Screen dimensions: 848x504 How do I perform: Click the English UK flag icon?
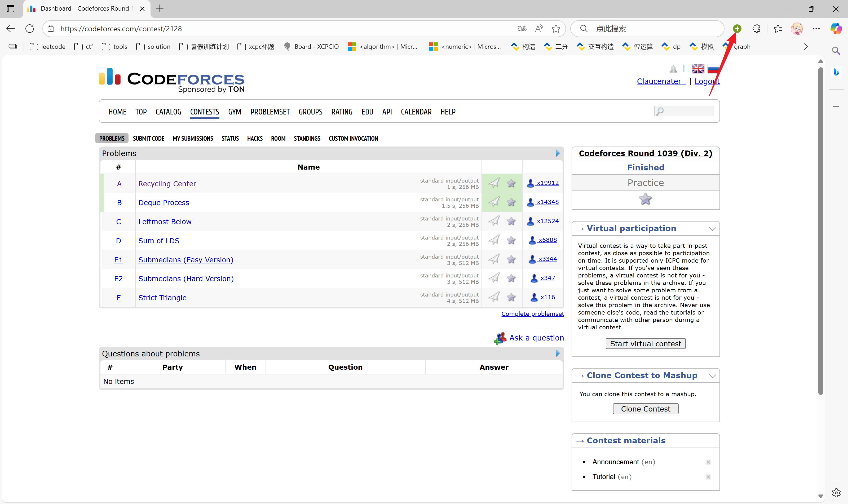tap(698, 69)
